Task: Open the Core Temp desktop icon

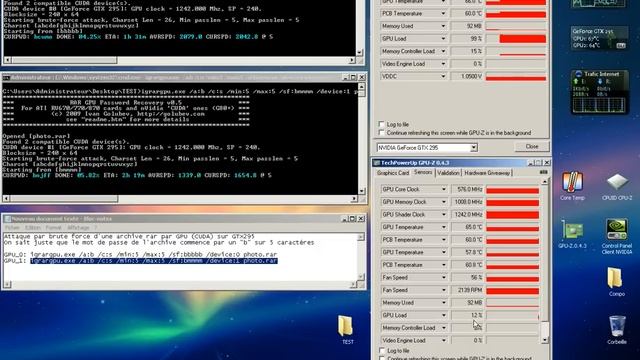Action: pyautogui.click(x=572, y=186)
